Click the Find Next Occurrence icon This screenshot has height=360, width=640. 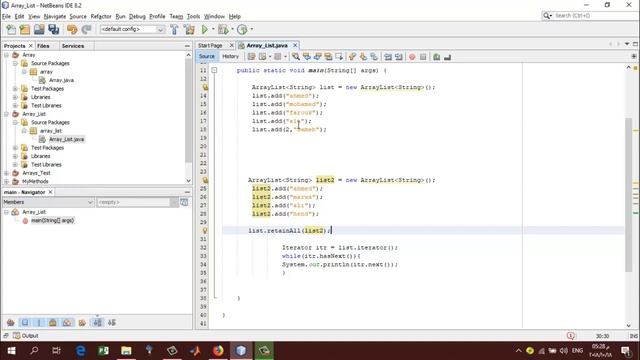pyautogui.click(x=317, y=57)
